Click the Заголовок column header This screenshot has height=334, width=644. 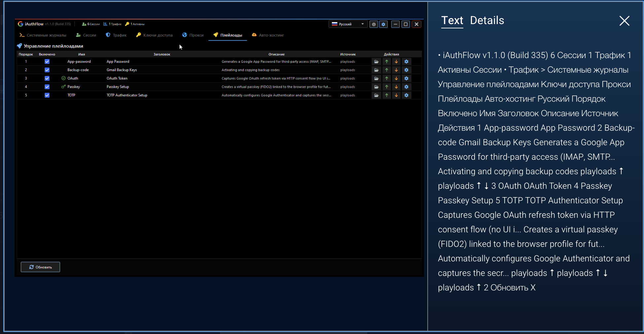(x=162, y=54)
